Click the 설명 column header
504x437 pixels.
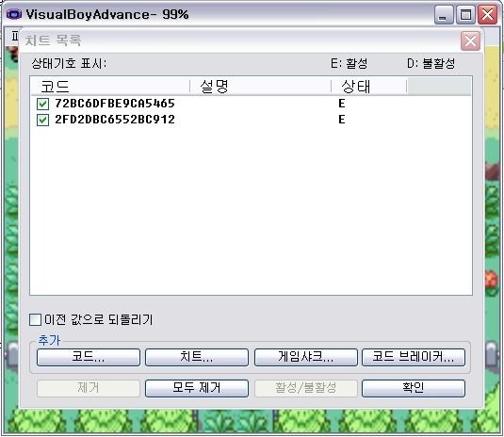(x=261, y=86)
